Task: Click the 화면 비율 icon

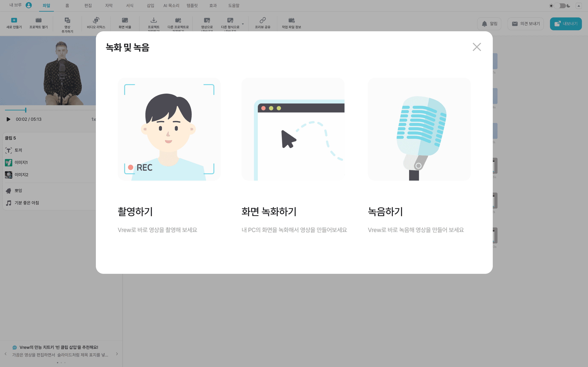Action: (x=125, y=20)
